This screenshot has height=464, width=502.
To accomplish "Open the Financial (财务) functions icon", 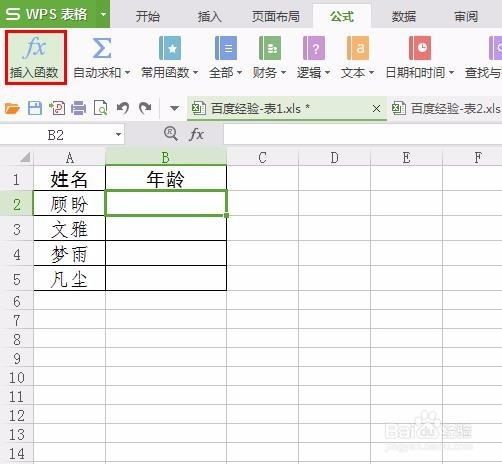I will [270, 48].
